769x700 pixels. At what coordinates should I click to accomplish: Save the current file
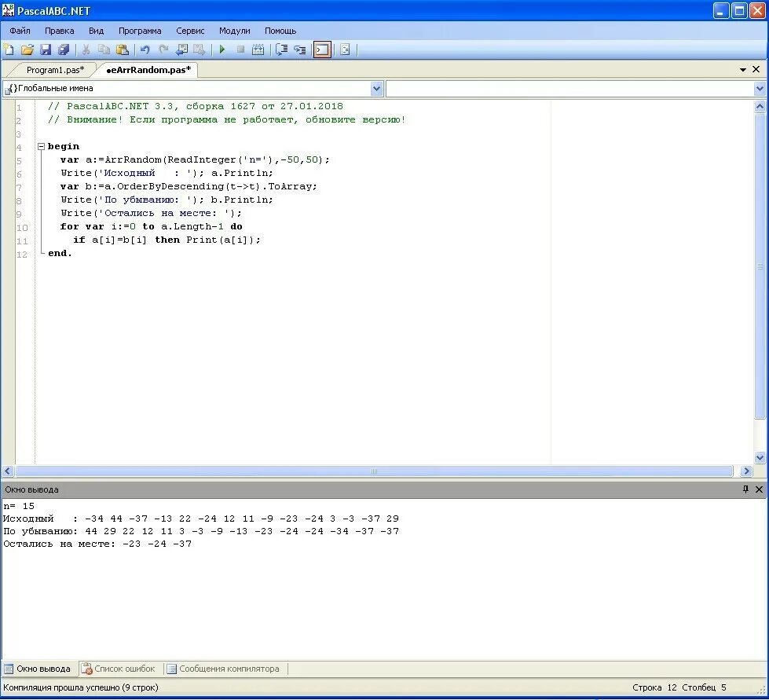coord(46,49)
